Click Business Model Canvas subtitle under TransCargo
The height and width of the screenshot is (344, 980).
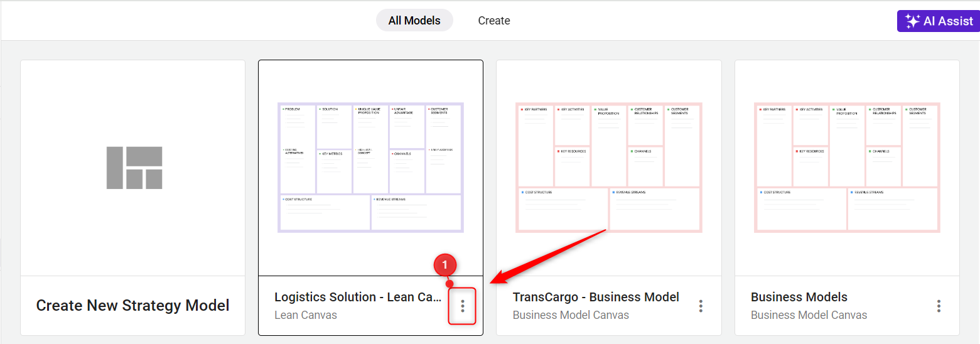[x=571, y=315]
